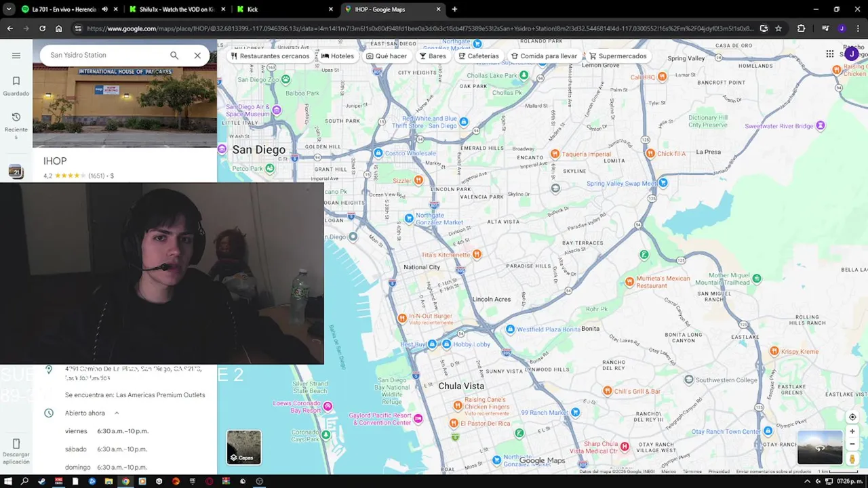Click the Northgate González Market pin
Screen dimensions: 868x488
pos(409,218)
